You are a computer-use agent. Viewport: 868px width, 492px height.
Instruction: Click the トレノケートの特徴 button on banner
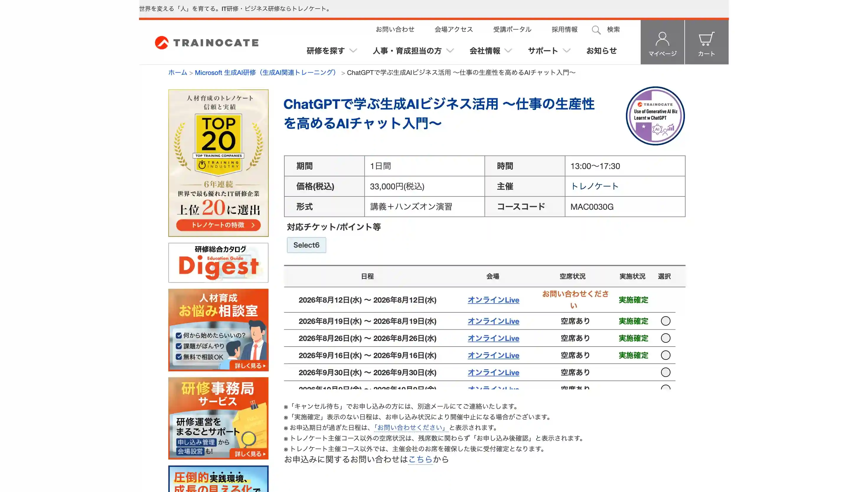coord(218,225)
